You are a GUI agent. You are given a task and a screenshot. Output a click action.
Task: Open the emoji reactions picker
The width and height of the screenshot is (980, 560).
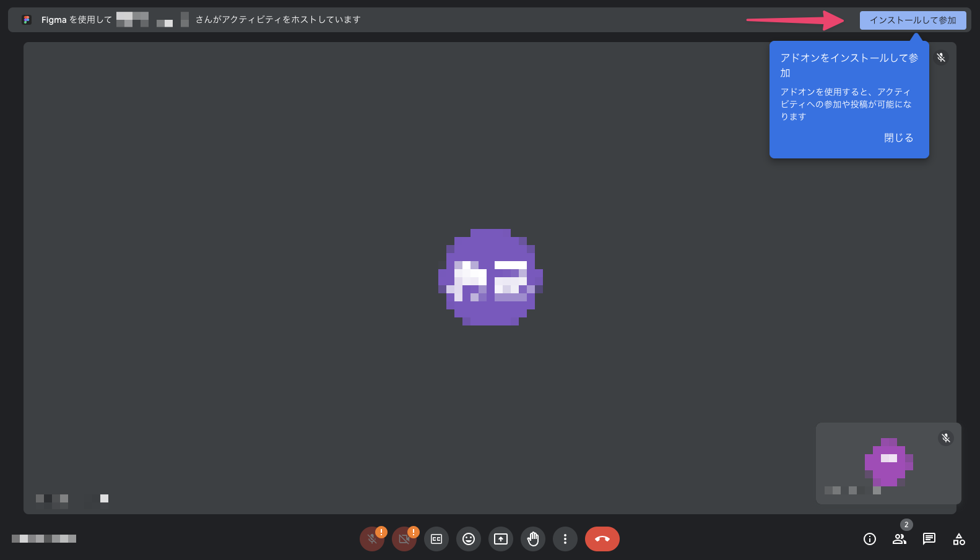(x=469, y=539)
